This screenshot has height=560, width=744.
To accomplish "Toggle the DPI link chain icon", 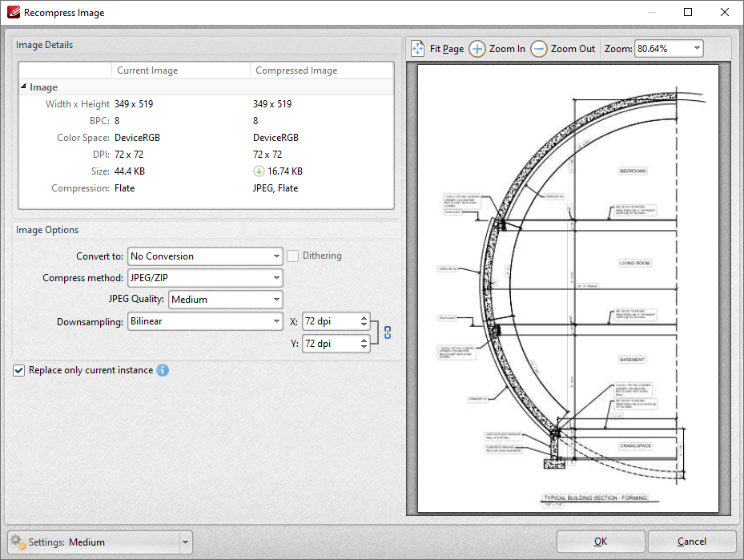I will (x=388, y=332).
